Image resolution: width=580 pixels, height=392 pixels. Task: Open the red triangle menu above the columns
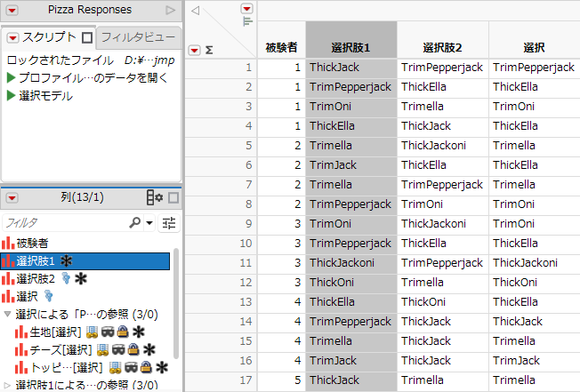[246, 9]
